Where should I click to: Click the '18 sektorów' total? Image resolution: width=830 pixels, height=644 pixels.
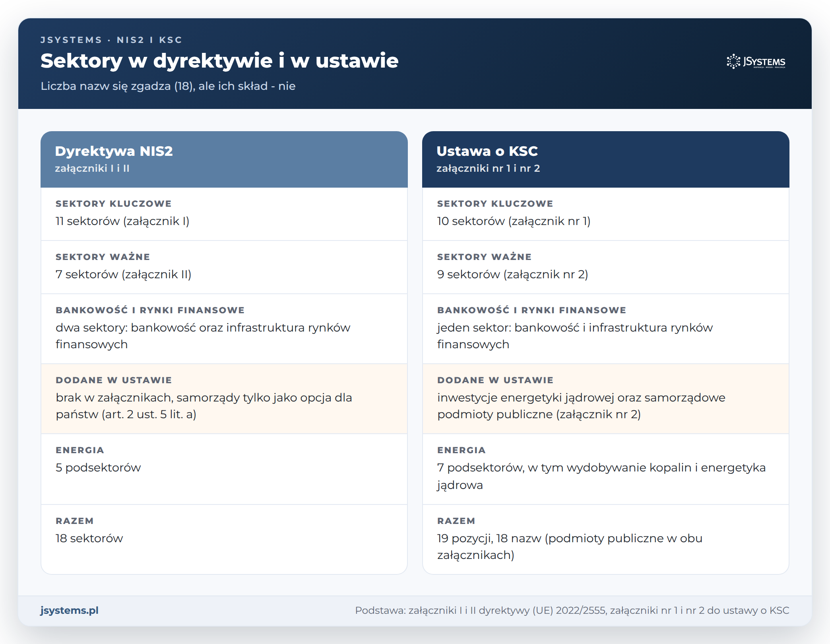pos(89,538)
